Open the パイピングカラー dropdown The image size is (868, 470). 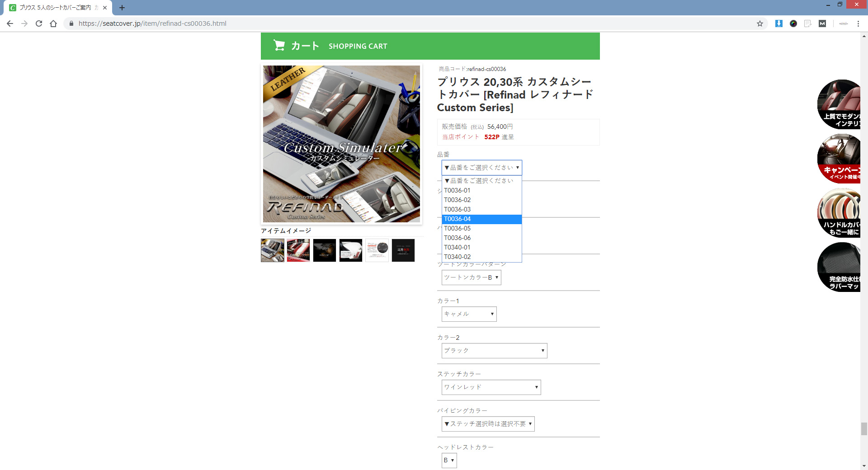tap(488, 424)
